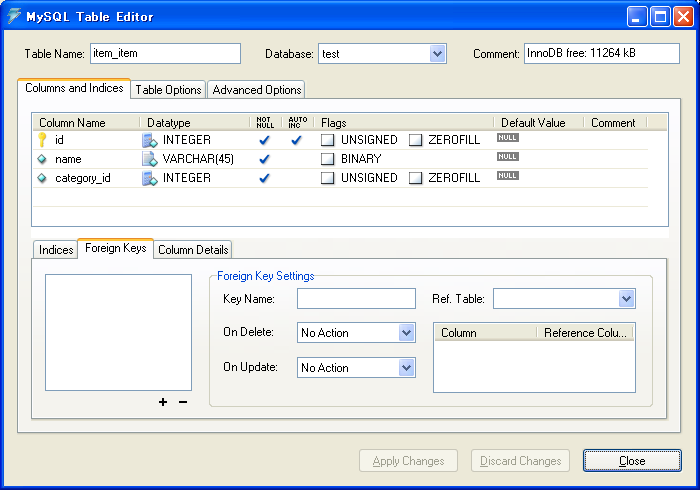Click INTEGER datatype in id row

[187, 140]
